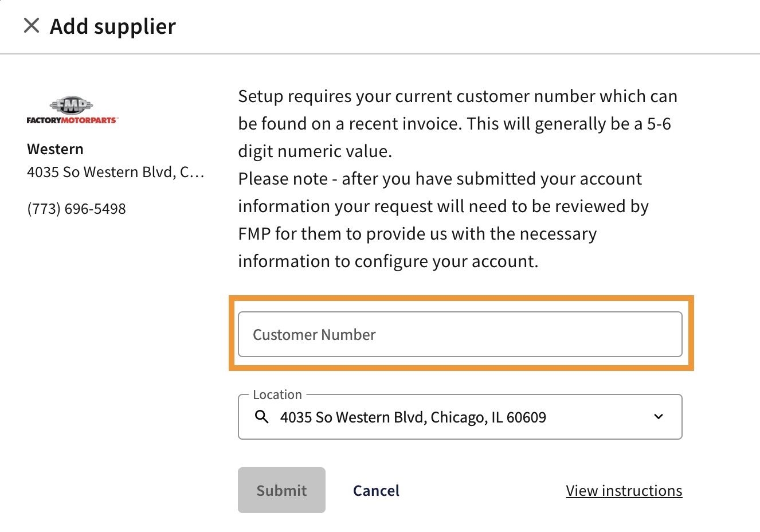The width and height of the screenshot is (760, 532).
Task: Click the phone number (773) 696-5498
Action: click(76, 209)
